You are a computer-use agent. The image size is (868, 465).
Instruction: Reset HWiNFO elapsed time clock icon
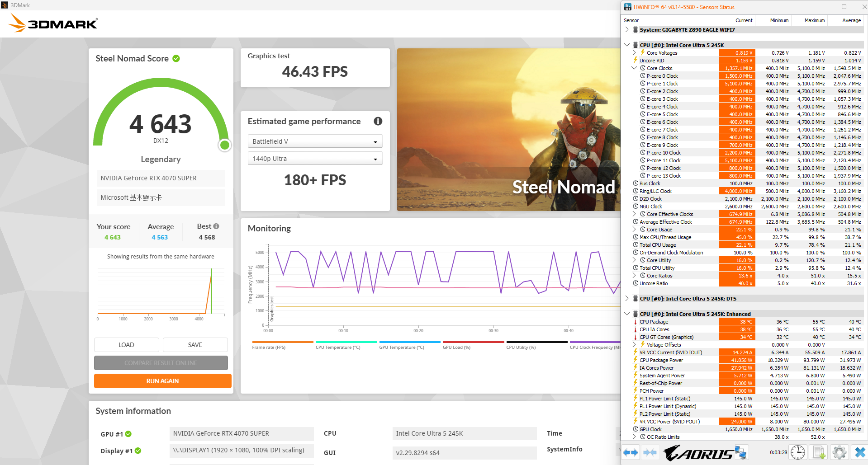(x=797, y=452)
